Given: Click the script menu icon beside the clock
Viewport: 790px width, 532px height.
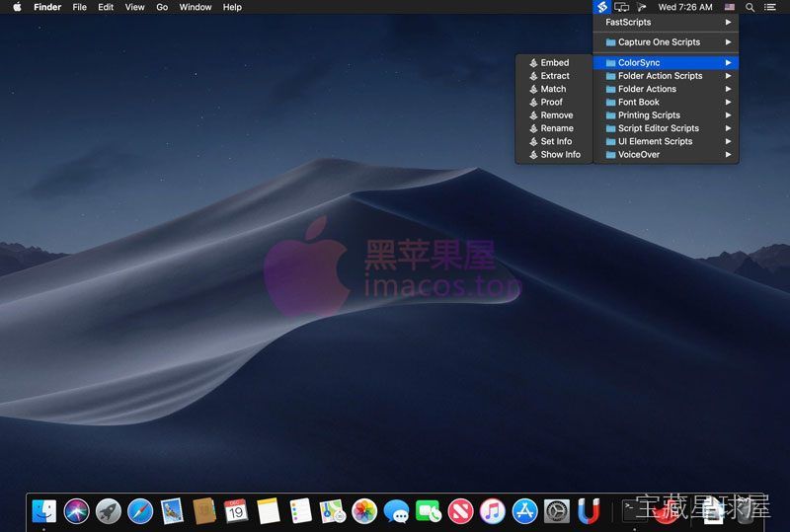Looking at the screenshot, I should [641, 7].
